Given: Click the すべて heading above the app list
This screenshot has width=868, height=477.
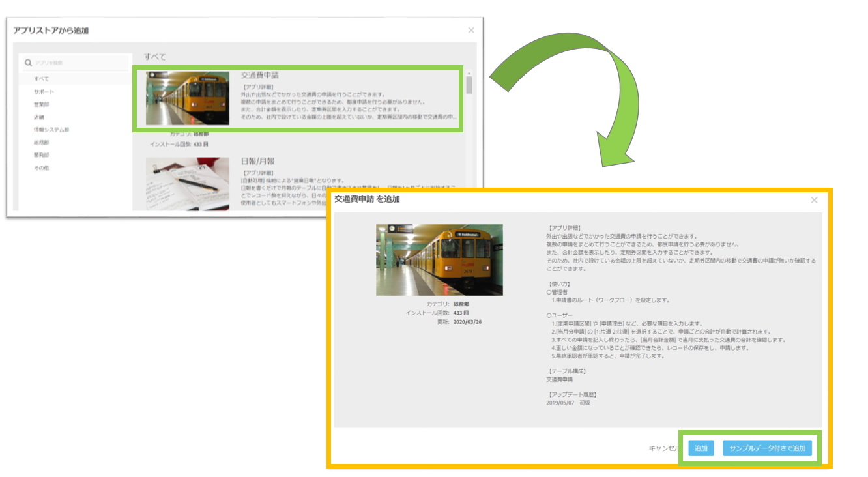Looking at the screenshot, I should pyautogui.click(x=154, y=57).
